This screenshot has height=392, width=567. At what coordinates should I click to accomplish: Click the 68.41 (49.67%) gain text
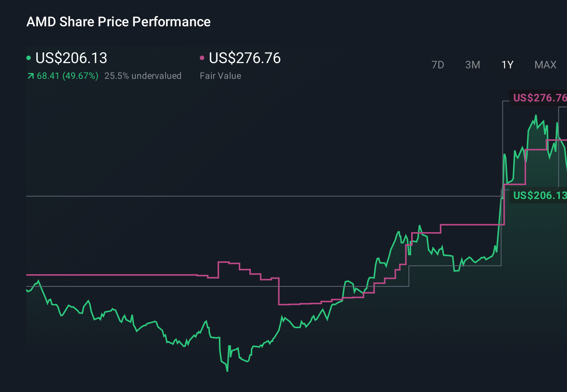click(67, 75)
